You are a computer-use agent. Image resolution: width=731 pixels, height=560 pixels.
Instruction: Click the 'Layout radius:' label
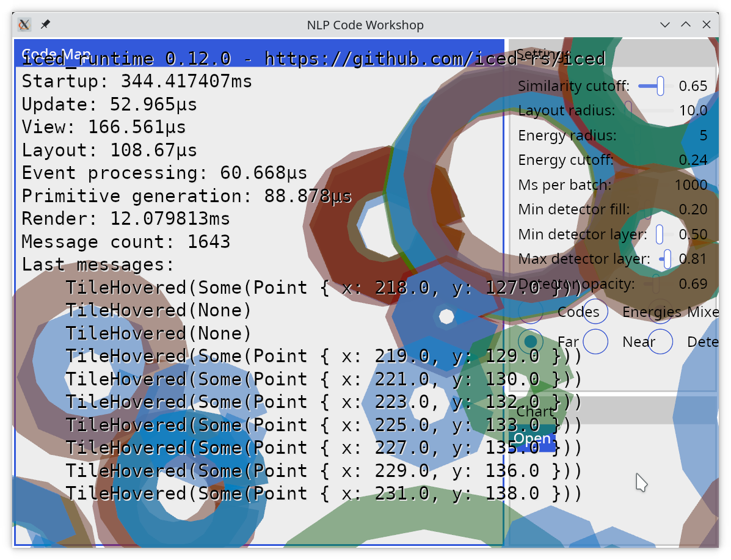point(567,111)
